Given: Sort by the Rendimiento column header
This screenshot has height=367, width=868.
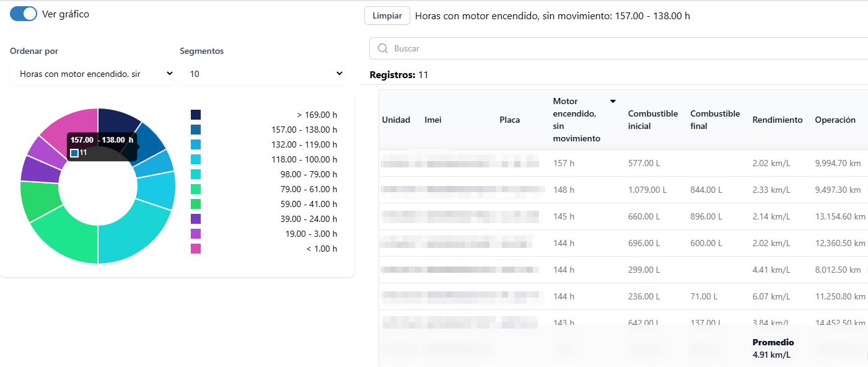Looking at the screenshot, I should click(777, 120).
